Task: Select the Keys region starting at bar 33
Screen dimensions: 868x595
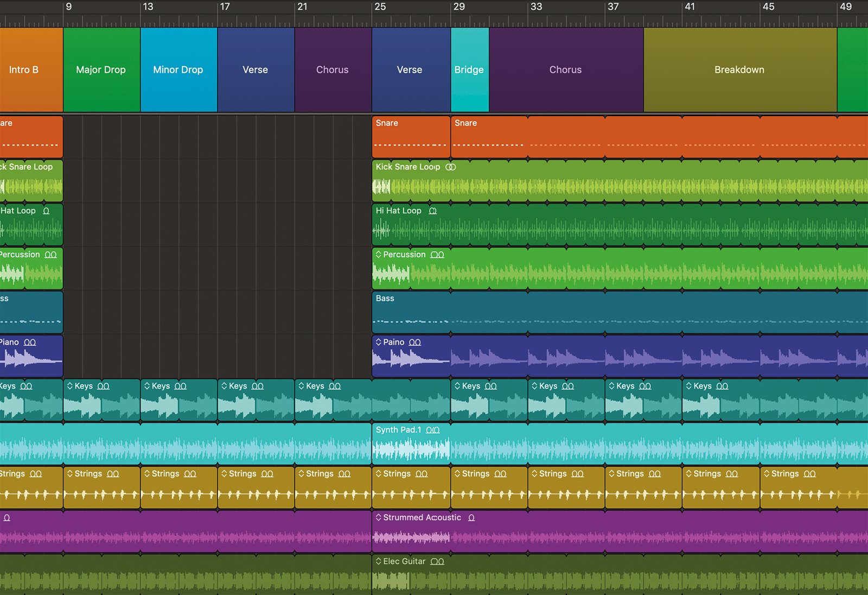Action: pos(566,400)
